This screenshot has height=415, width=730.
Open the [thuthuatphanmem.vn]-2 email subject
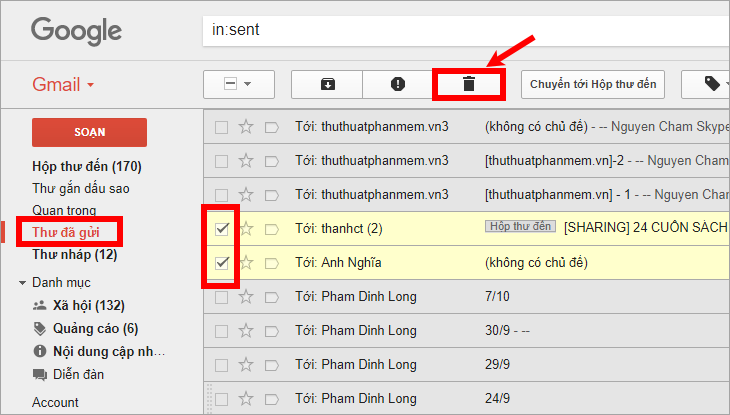click(x=554, y=161)
